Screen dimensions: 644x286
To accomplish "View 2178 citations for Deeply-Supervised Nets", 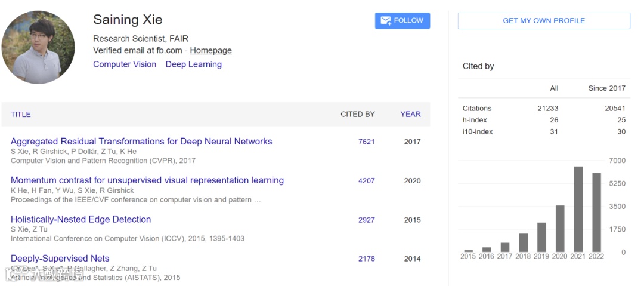I will coord(367,259).
